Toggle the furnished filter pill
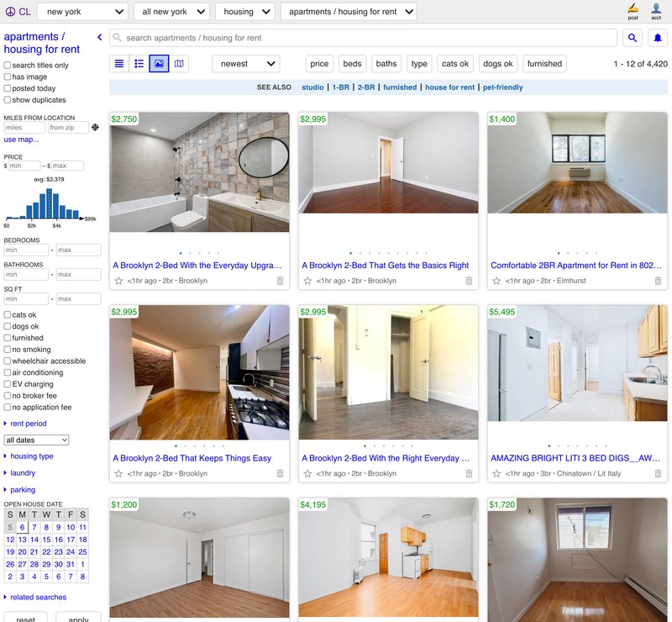The height and width of the screenshot is (622, 672). pos(544,64)
